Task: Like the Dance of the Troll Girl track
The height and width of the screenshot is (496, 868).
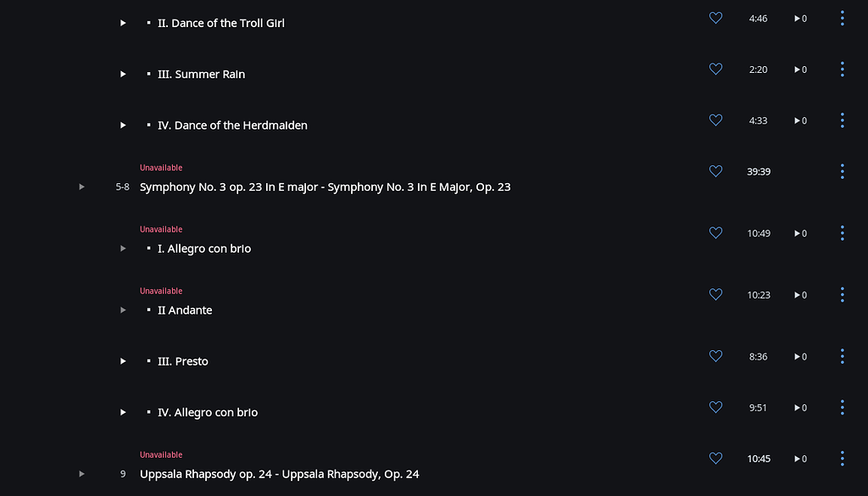Action: click(x=715, y=18)
